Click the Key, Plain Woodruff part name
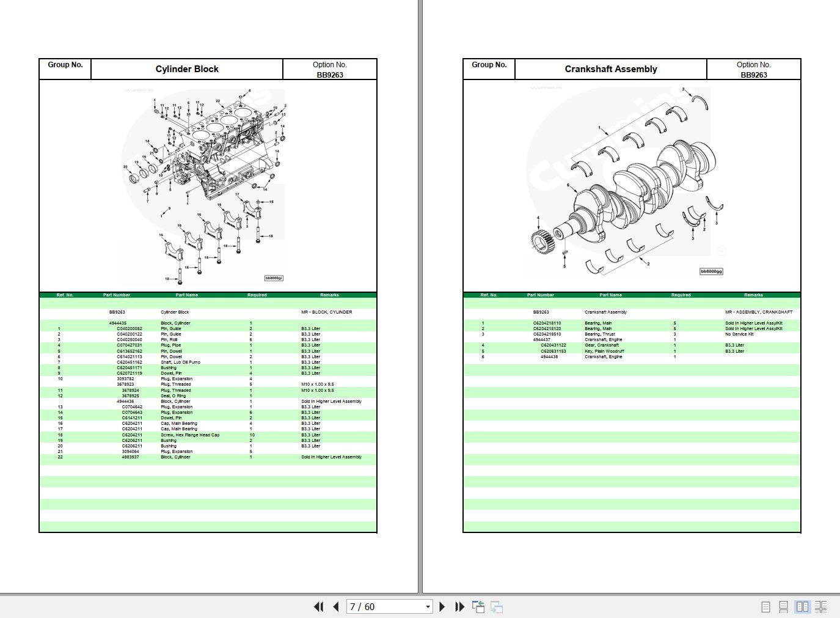 point(604,351)
